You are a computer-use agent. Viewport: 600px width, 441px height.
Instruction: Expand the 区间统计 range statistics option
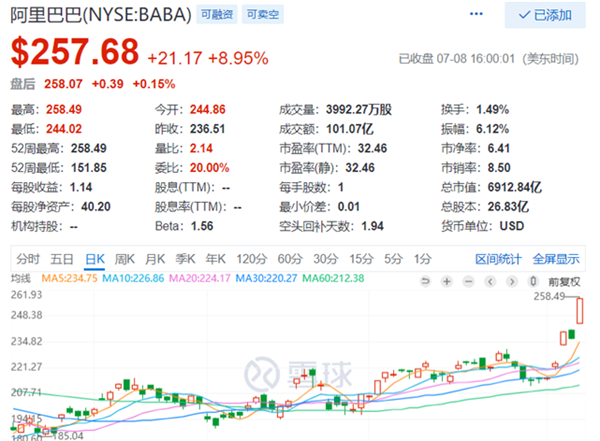pos(499,258)
